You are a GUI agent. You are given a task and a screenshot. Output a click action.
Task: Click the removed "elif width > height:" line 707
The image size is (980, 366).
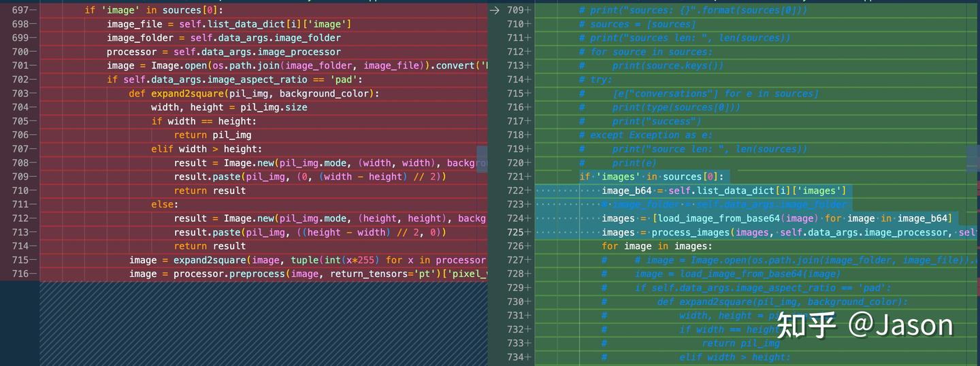coord(207,149)
